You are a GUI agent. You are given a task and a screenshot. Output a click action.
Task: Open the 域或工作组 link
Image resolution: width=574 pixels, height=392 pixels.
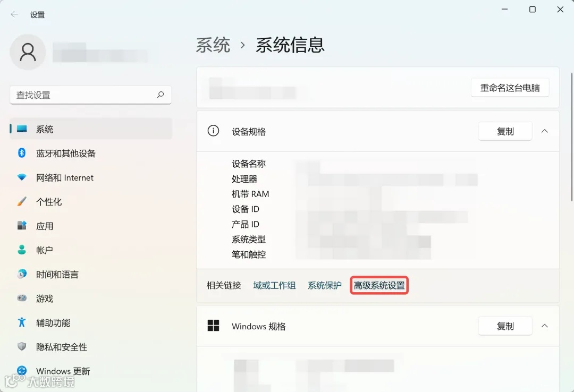click(274, 285)
